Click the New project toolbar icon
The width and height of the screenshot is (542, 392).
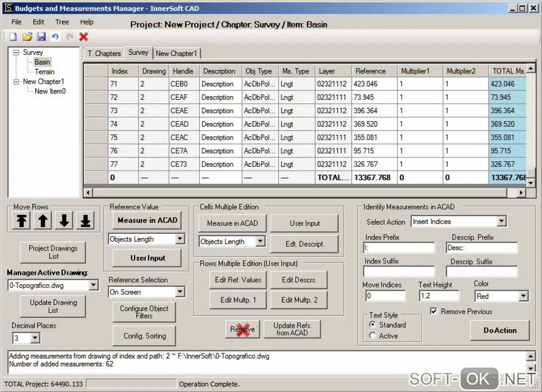coord(13,37)
